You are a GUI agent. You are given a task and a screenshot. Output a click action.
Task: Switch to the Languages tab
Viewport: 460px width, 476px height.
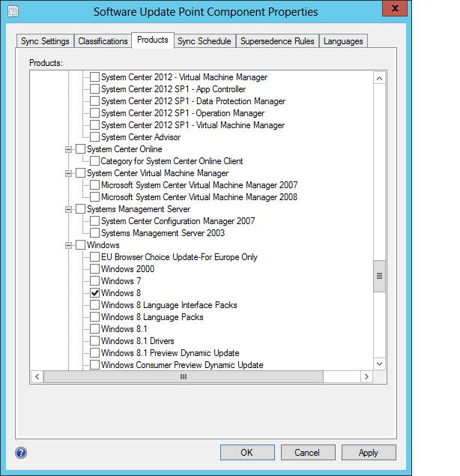[x=343, y=41]
